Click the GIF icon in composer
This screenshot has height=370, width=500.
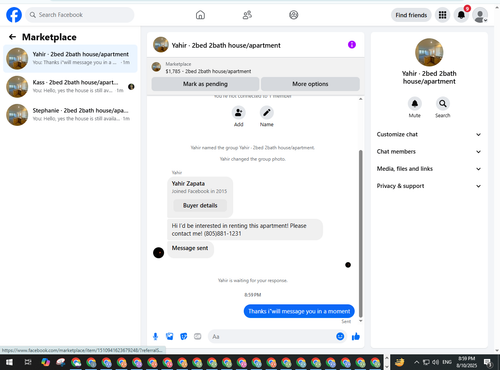[198, 337]
